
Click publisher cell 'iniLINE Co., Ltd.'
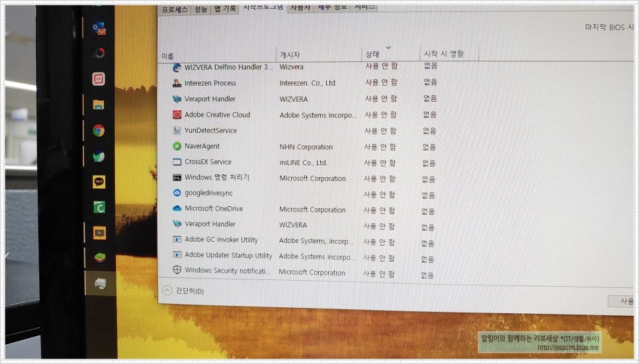pyautogui.click(x=303, y=163)
